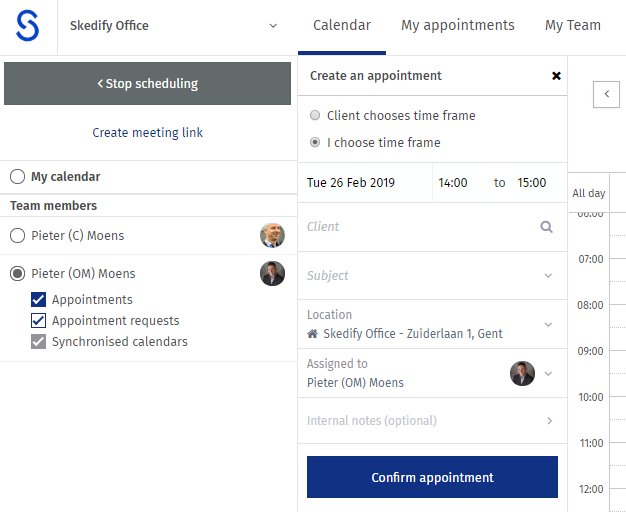
Task: Click the home icon in Location field
Action: [x=313, y=333]
